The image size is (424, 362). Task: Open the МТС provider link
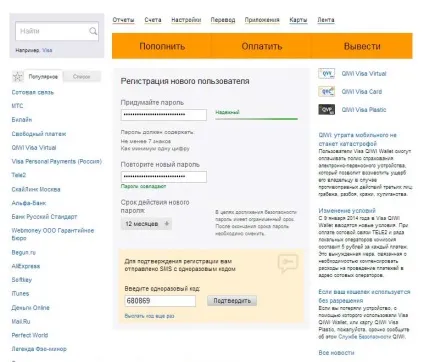click(x=17, y=106)
